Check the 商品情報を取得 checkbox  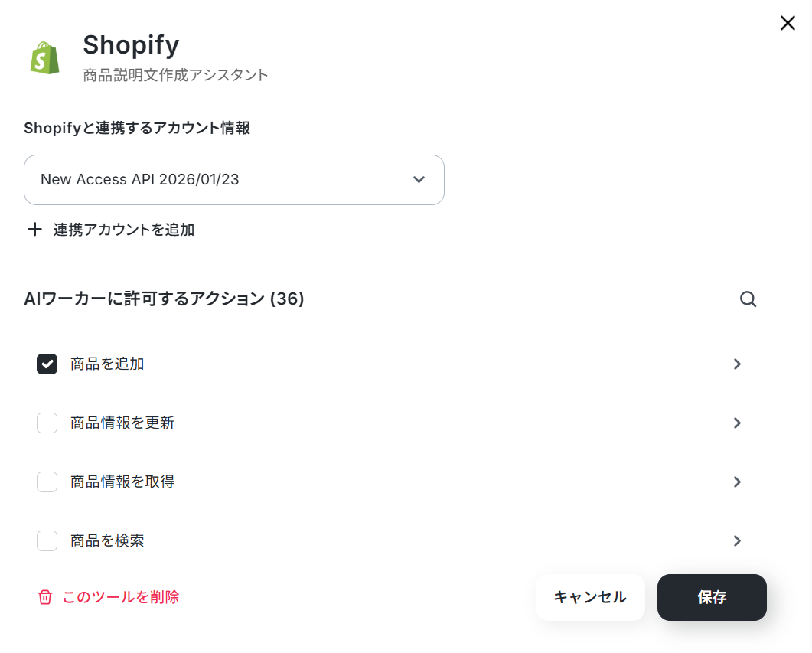pyautogui.click(x=47, y=482)
